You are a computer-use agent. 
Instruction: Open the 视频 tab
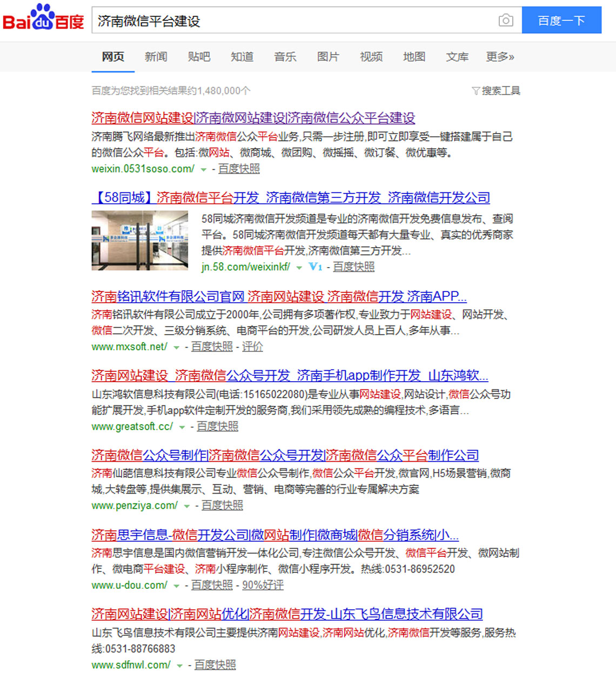(x=371, y=57)
